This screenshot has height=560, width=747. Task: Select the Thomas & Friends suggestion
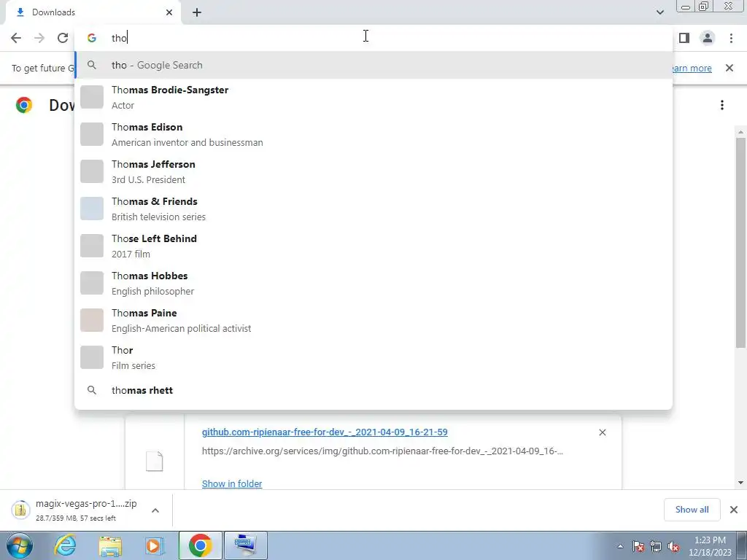[373, 209]
